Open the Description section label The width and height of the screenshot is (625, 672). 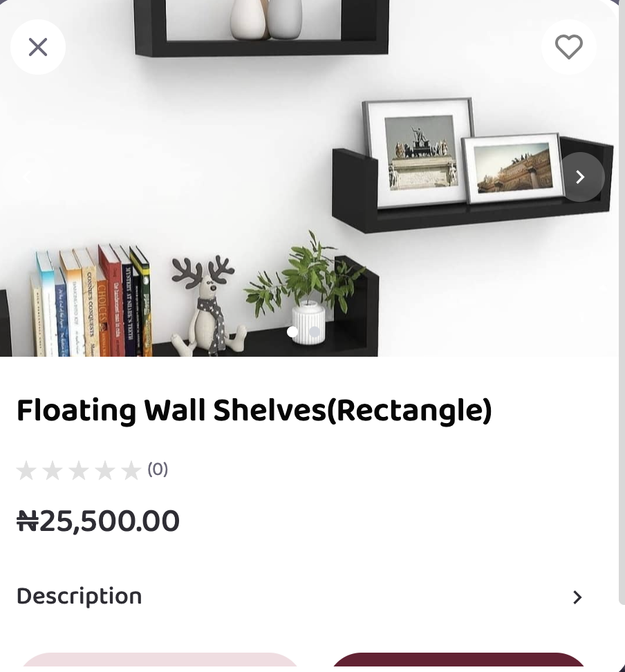point(79,596)
